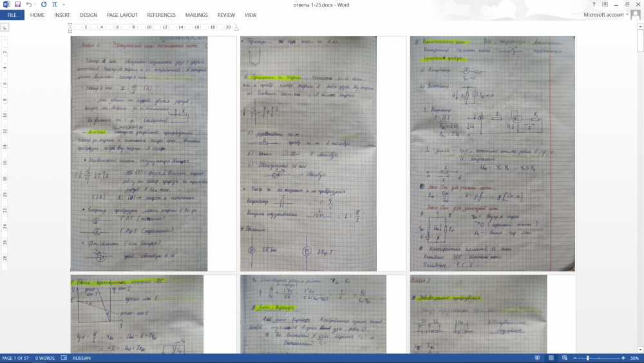The width and height of the screenshot is (644, 363).
Task: Undo the last action
Action: [x=28, y=5]
